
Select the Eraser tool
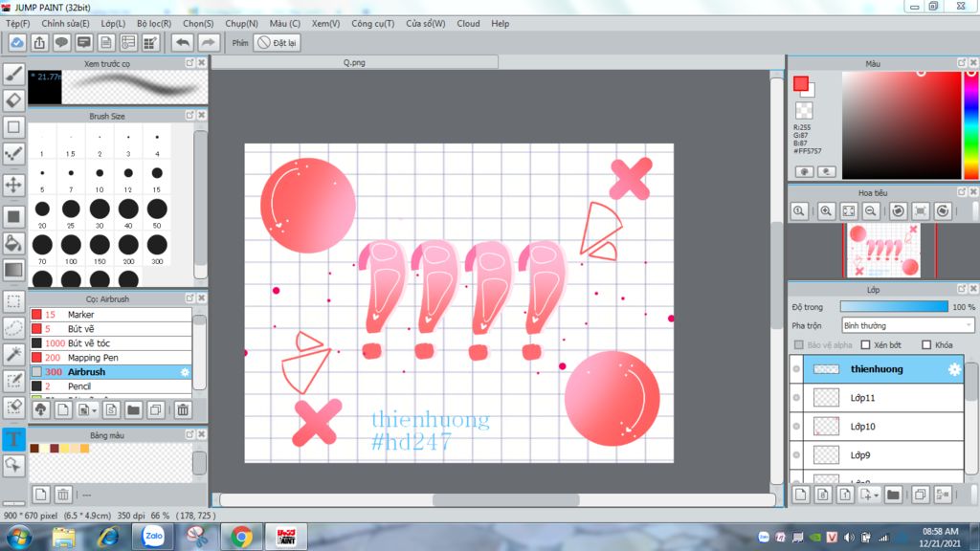(x=13, y=99)
